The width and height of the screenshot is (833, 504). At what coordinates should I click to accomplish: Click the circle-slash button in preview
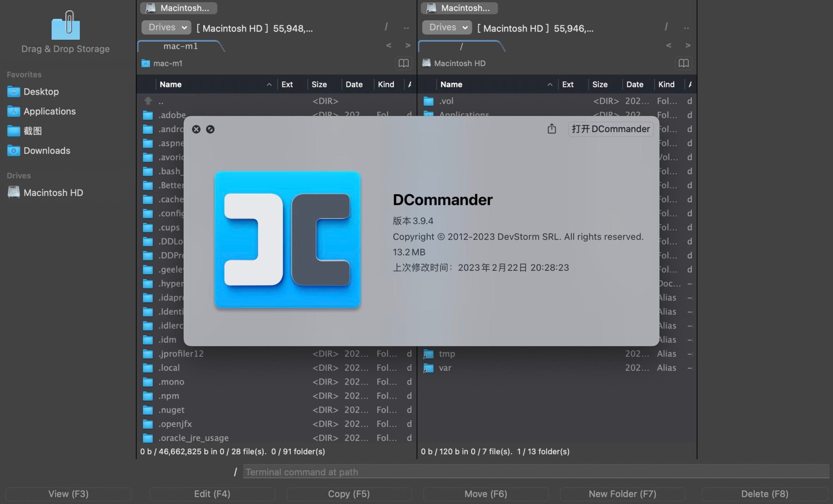210,130
